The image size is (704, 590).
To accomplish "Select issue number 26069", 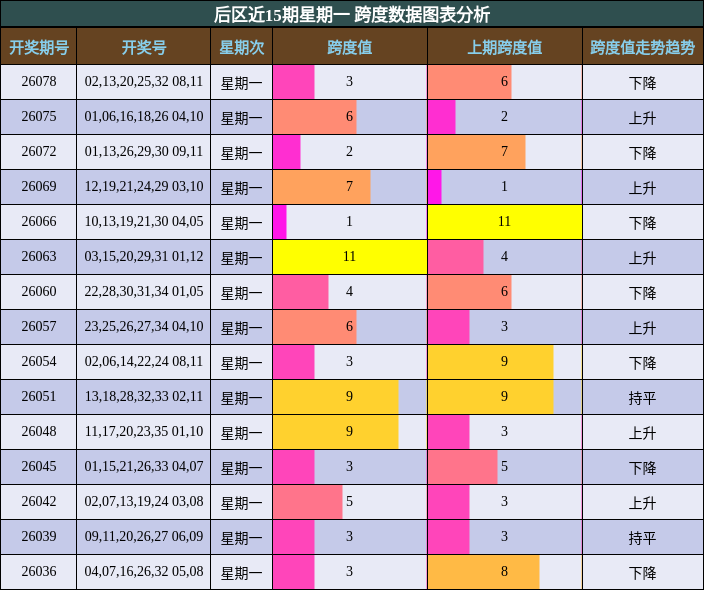I will coord(39,186).
